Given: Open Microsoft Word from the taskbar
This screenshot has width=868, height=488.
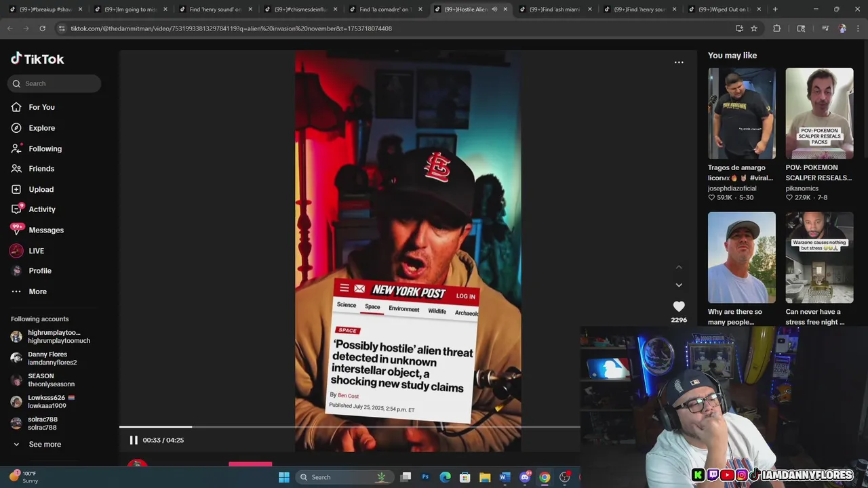Looking at the screenshot, I should pos(505,477).
